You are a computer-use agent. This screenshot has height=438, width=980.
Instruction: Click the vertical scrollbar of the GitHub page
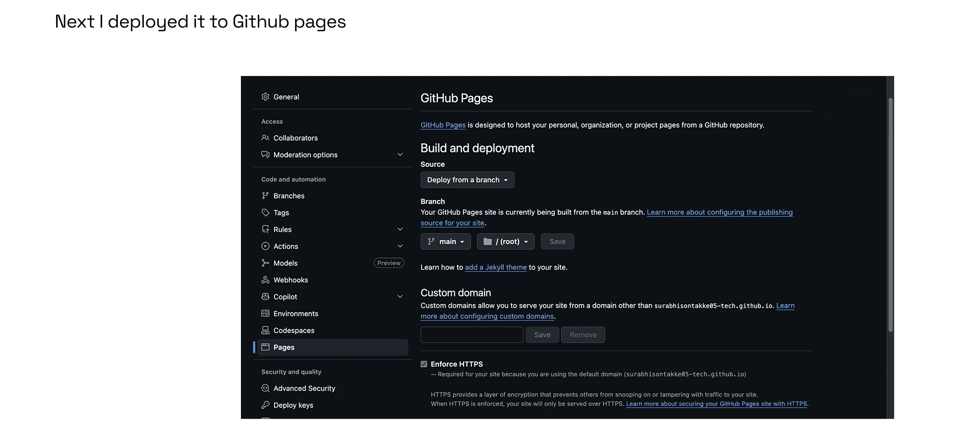pyautogui.click(x=891, y=214)
